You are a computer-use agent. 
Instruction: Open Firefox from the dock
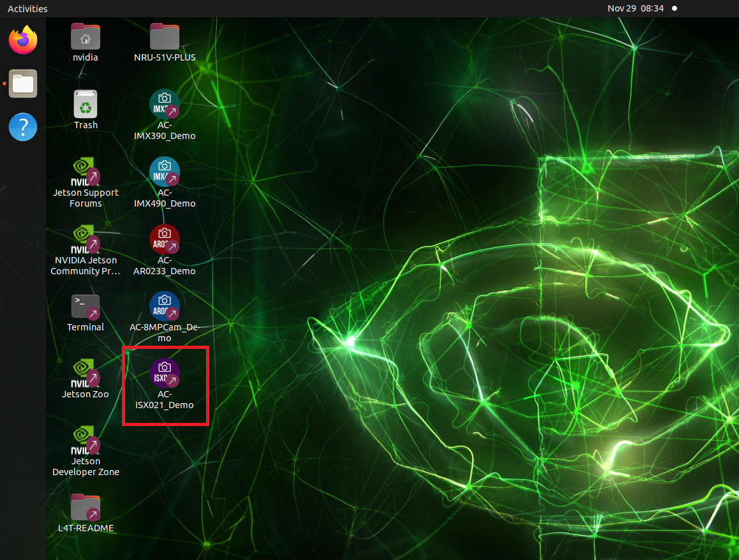click(23, 40)
